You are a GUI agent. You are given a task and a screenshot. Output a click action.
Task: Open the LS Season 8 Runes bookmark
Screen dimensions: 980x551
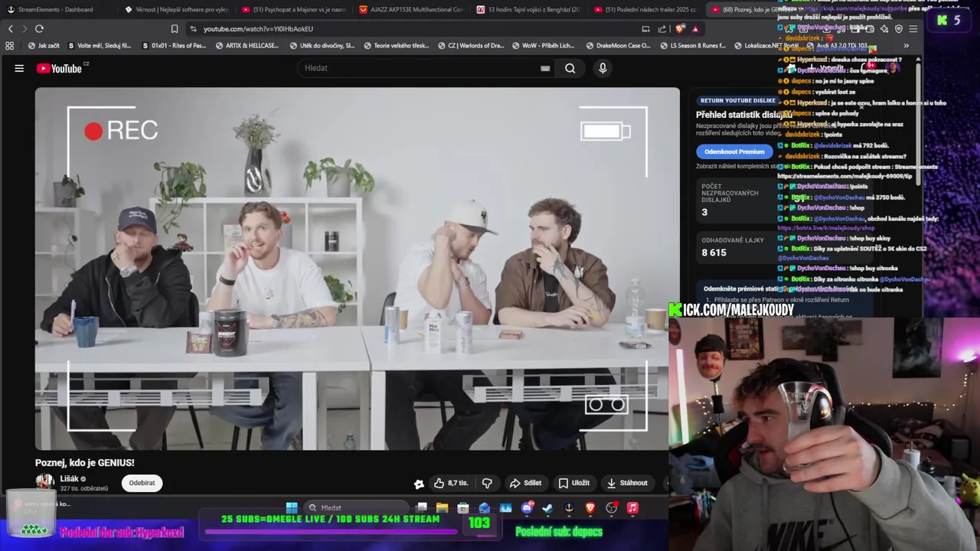tap(692, 46)
